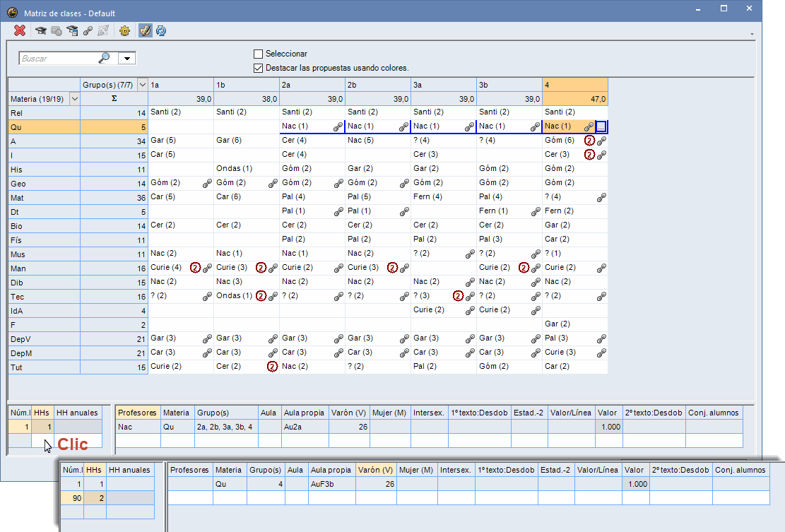Open the Grupo(s) (7/7) filter dropdown
785x532 pixels.
pos(142,85)
